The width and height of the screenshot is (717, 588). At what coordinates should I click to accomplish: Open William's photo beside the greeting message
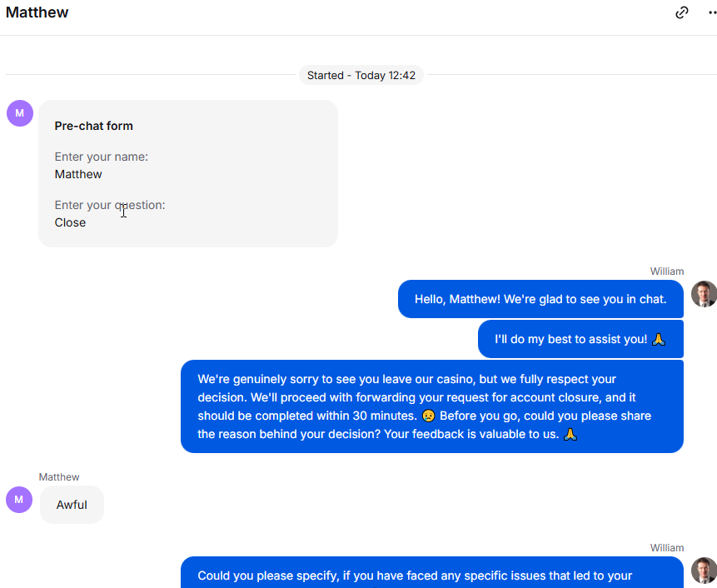pos(704,294)
